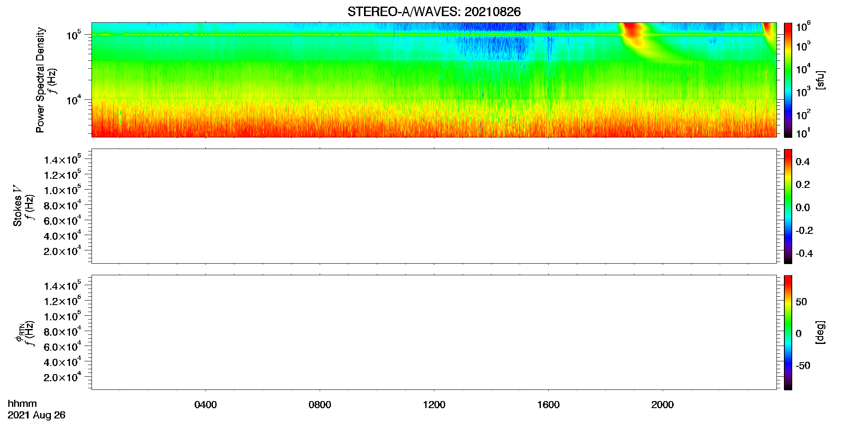Click the 10^5 tick on spectrogram axis
Viewport: 868px width, 447px height.
click(x=73, y=35)
